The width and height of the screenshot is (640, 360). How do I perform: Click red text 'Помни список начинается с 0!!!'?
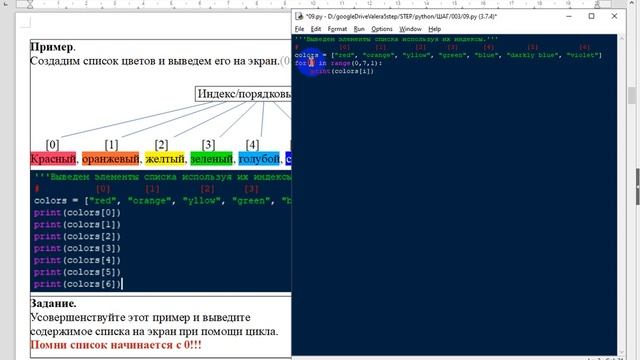[x=116, y=345]
